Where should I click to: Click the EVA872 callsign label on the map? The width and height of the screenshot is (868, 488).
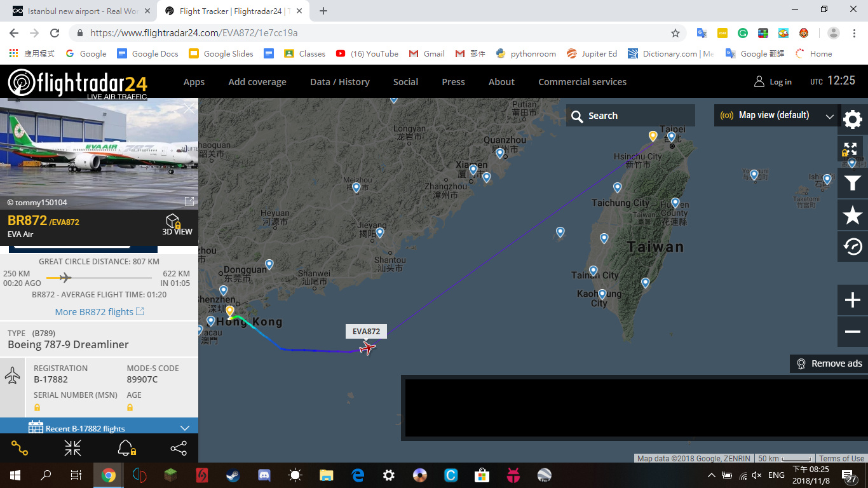[366, 331]
